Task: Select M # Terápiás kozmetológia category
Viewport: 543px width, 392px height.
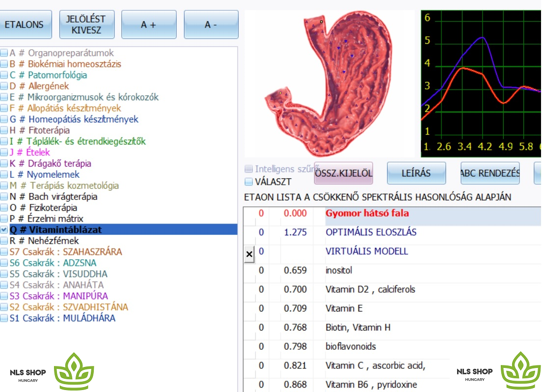Action: click(x=64, y=186)
